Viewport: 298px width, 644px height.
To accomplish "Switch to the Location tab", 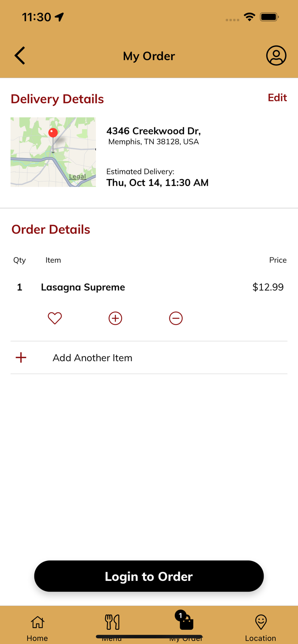I will click(261, 627).
